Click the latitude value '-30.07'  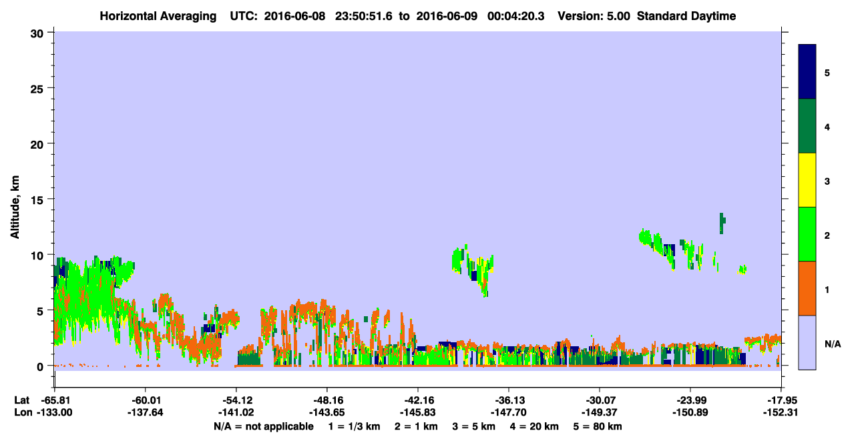[x=600, y=400]
